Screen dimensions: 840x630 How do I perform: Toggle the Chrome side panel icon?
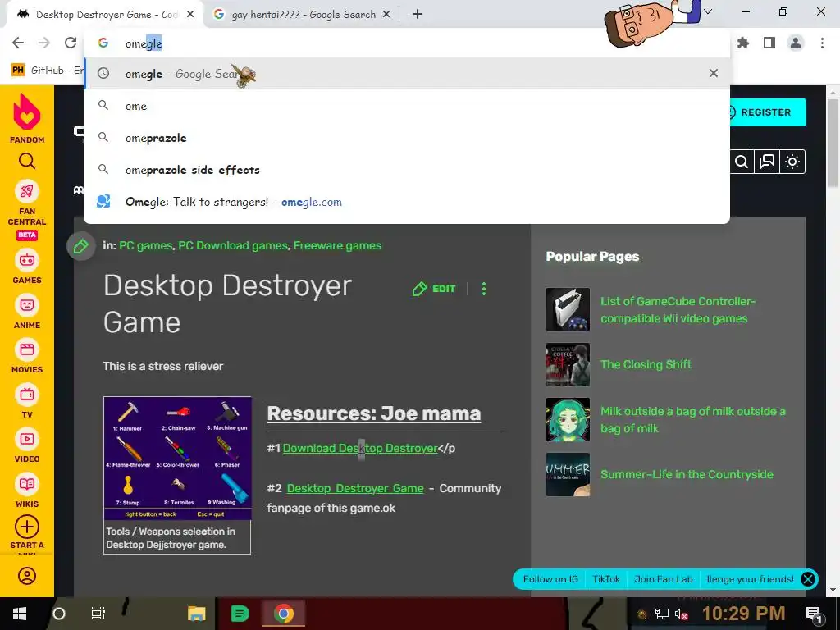click(x=769, y=43)
